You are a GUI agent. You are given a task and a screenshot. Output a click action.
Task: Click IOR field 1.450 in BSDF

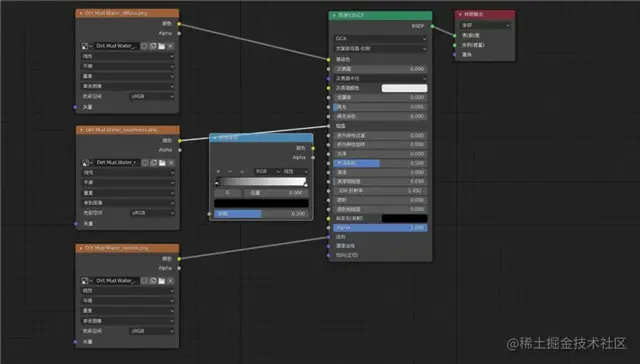pyautogui.click(x=380, y=191)
